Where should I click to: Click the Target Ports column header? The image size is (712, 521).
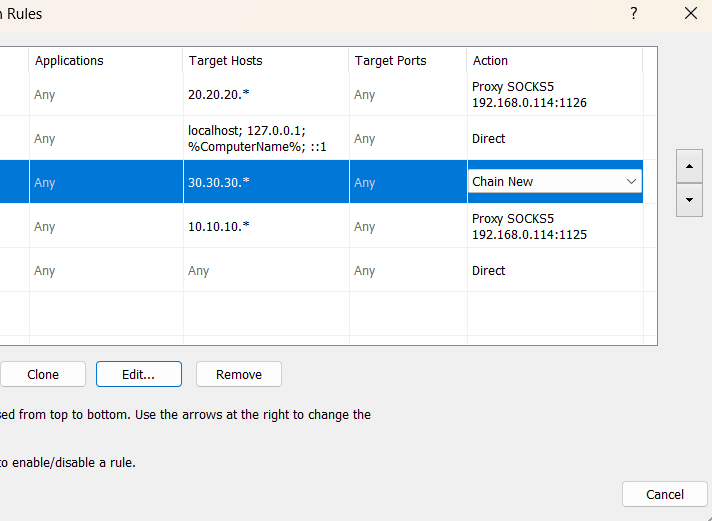(390, 61)
